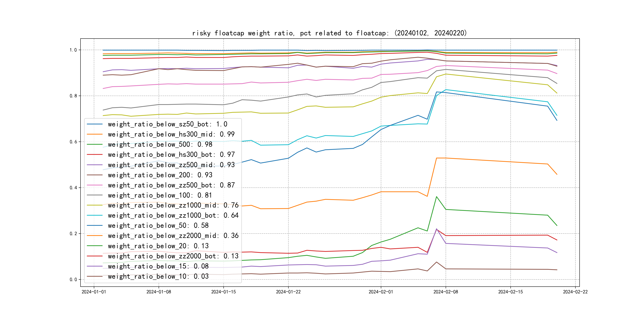
Task: Click the chart title text
Action: click(329, 33)
